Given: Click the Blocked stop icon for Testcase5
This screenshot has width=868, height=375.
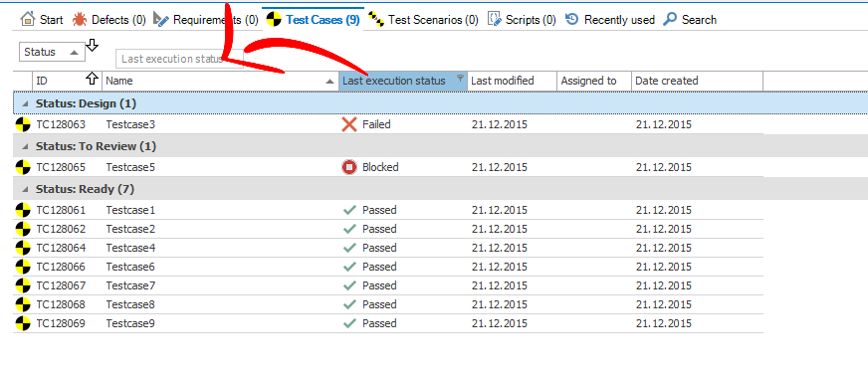Looking at the screenshot, I should click(349, 167).
